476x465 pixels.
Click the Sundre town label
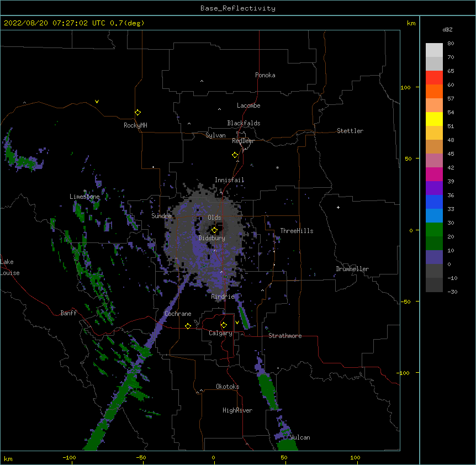(x=161, y=216)
